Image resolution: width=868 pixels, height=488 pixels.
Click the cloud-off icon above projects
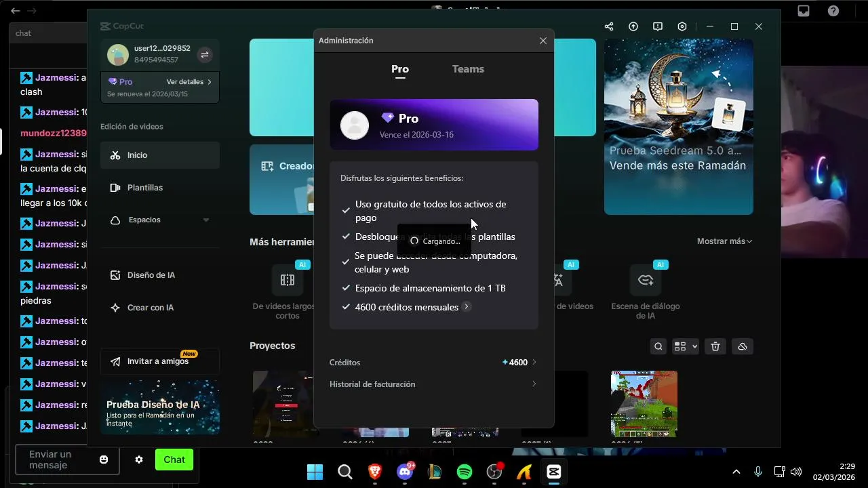click(x=743, y=347)
